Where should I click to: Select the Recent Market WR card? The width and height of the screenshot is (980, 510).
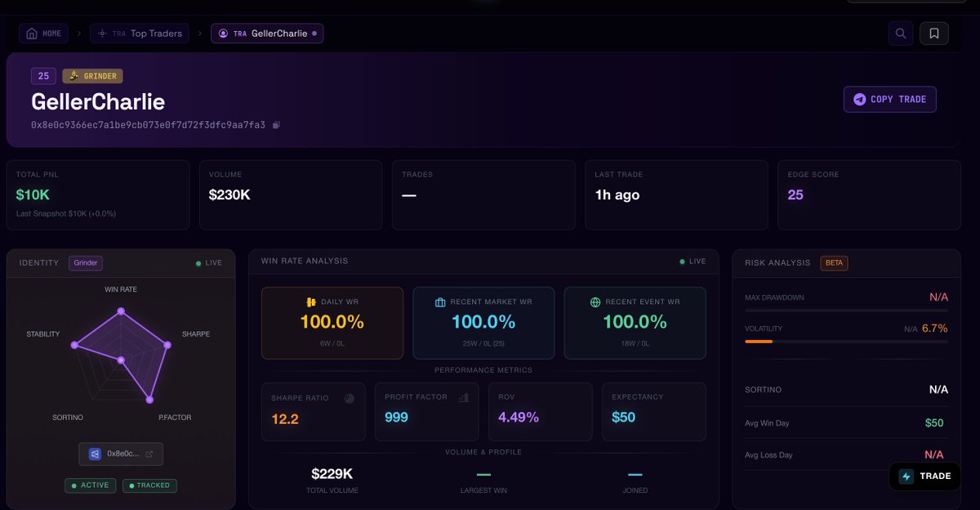[x=483, y=323]
